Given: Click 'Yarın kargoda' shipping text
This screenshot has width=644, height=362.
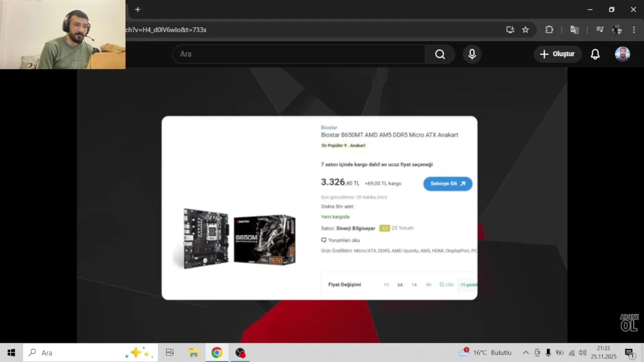Looking at the screenshot, I should point(335,217).
